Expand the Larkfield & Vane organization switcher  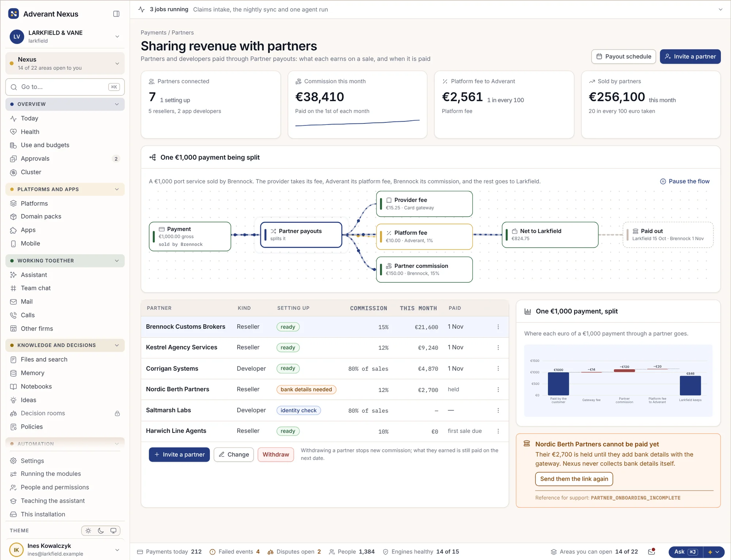tap(65, 37)
